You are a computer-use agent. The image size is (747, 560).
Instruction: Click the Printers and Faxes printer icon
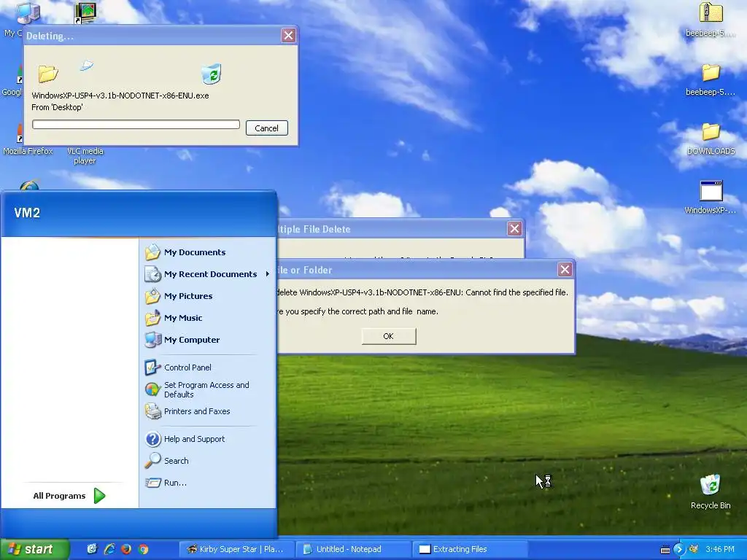152,411
